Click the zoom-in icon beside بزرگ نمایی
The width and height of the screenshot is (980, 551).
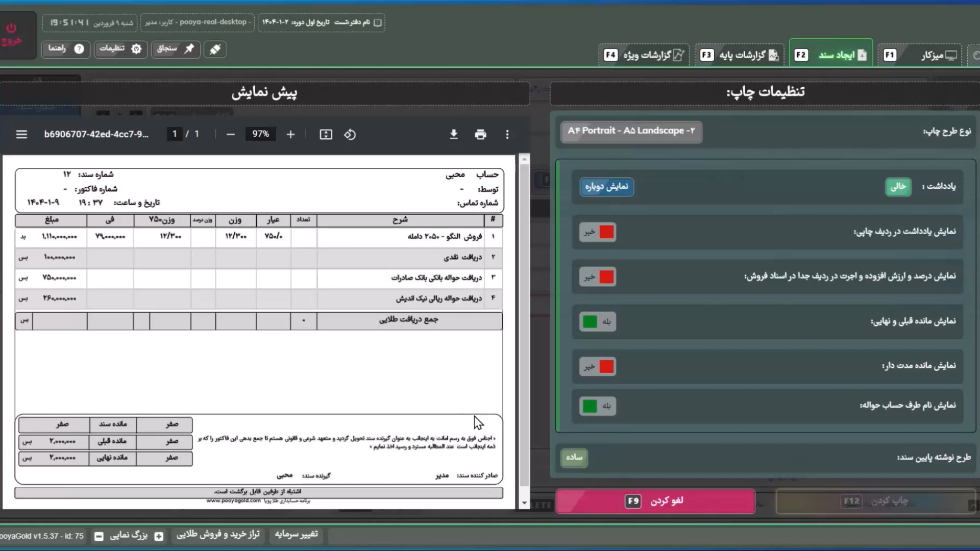(x=159, y=536)
